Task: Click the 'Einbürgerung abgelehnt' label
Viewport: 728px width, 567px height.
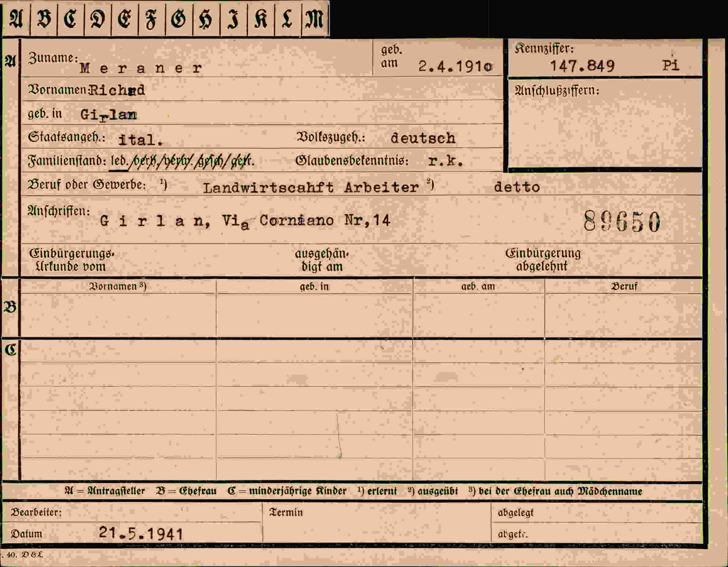Action: click(x=543, y=259)
